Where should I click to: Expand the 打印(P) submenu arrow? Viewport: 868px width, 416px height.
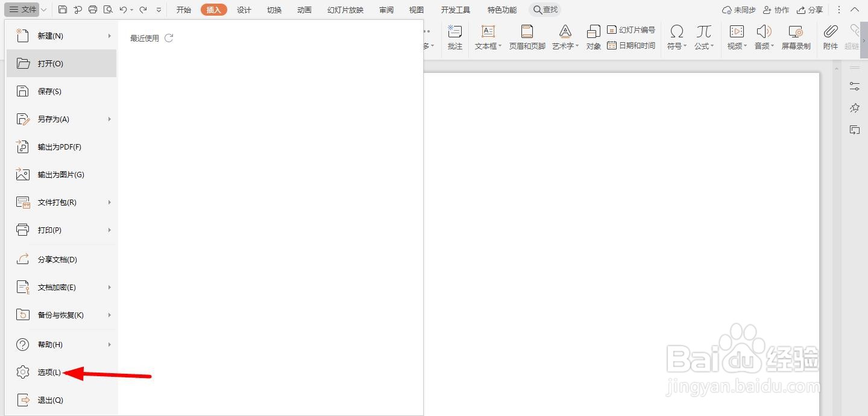110,230
